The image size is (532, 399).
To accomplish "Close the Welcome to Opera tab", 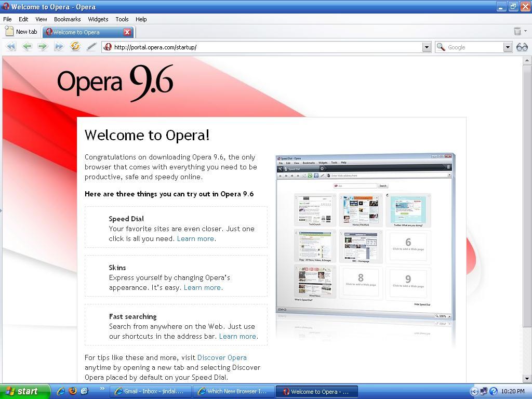I will 127,32.
